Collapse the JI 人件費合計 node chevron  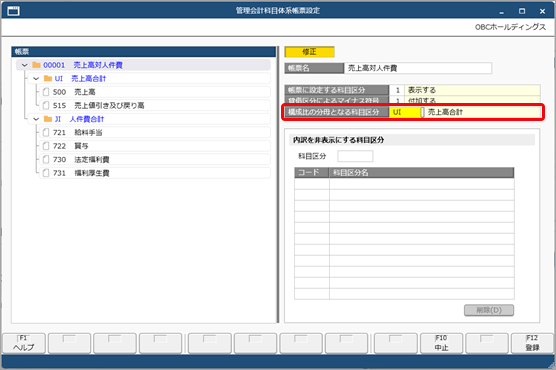pyautogui.click(x=36, y=119)
